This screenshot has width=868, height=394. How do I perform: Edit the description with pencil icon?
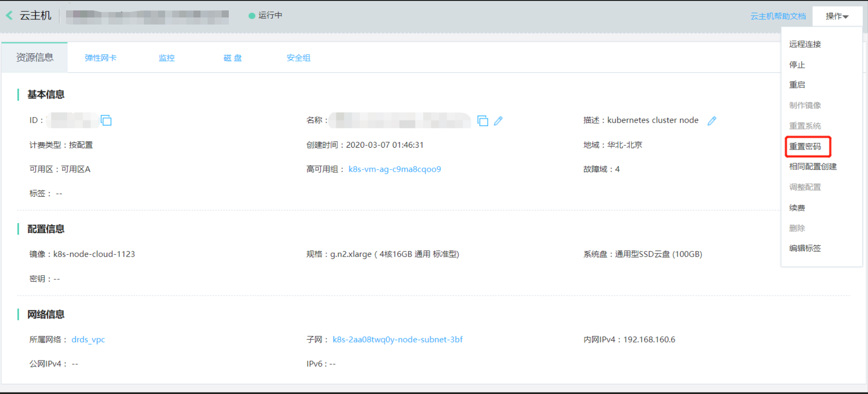tap(712, 121)
